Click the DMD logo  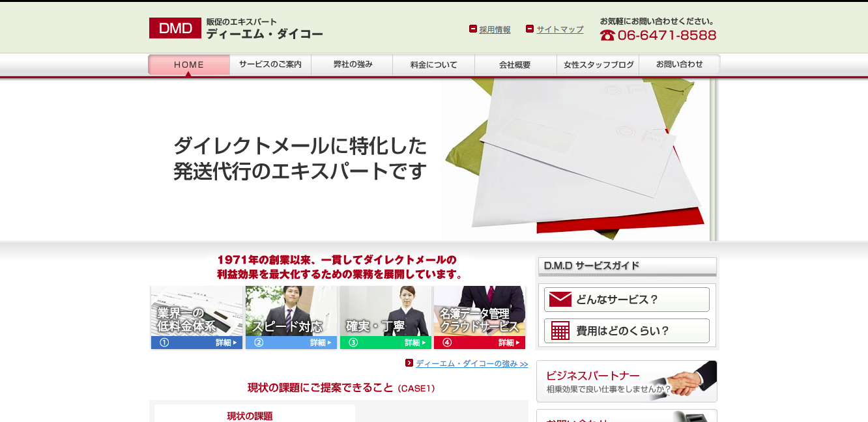click(175, 28)
